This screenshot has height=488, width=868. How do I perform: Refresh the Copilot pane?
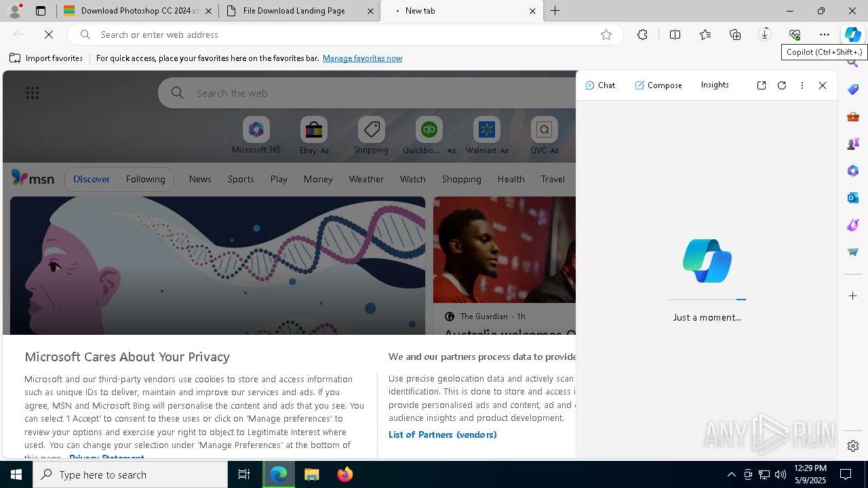[782, 85]
